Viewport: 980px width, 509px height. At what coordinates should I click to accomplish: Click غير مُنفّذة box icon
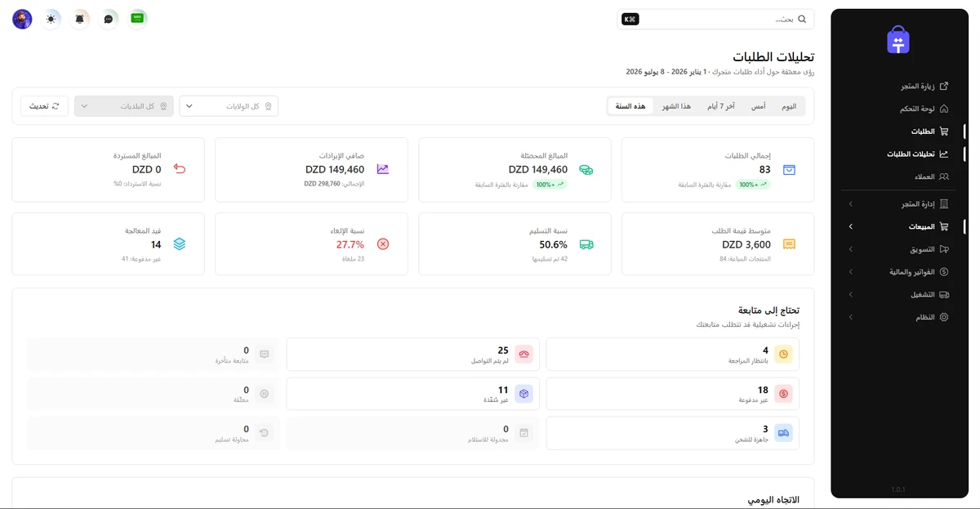coord(523,394)
